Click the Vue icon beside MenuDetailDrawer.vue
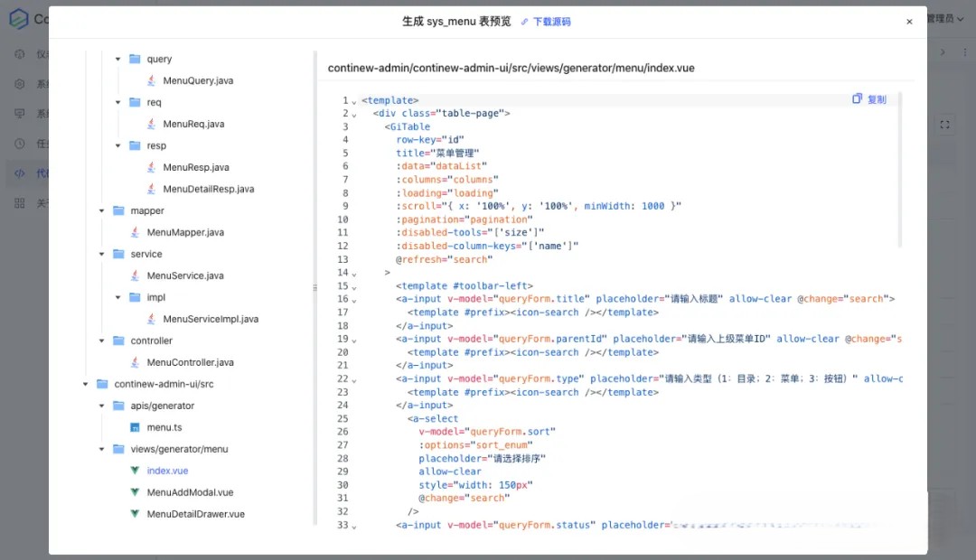The image size is (976, 560). click(136, 514)
